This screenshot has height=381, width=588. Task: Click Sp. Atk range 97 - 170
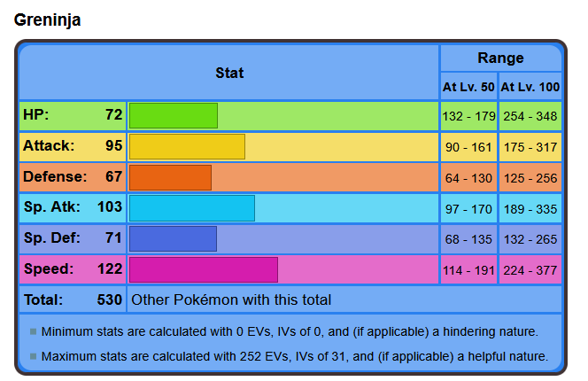(468, 209)
